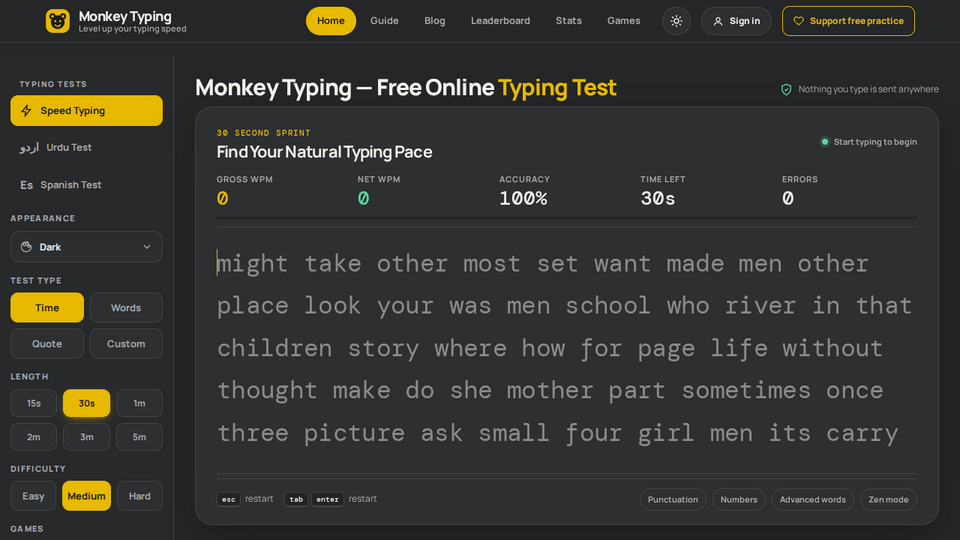Click 'Nothing you type is sent anywhere' text
This screenshot has height=540, width=960.
click(868, 89)
